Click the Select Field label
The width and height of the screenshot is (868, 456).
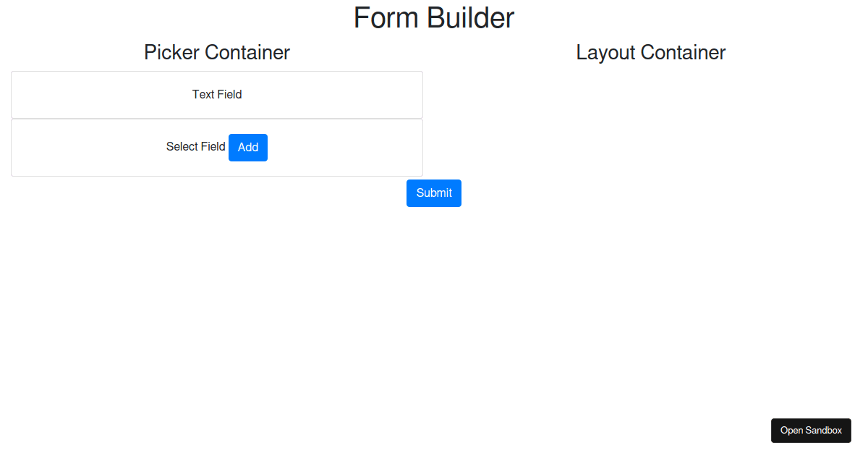click(195, 147)
